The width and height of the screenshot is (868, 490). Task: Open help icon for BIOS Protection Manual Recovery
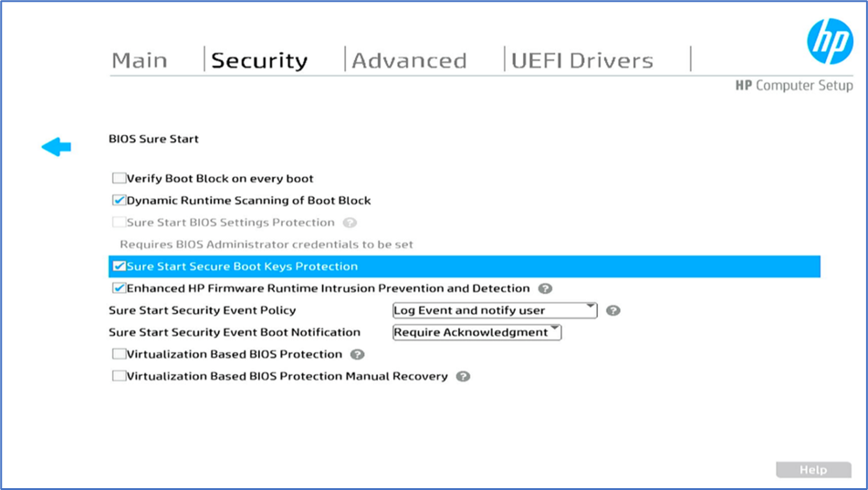coord(464,376)
